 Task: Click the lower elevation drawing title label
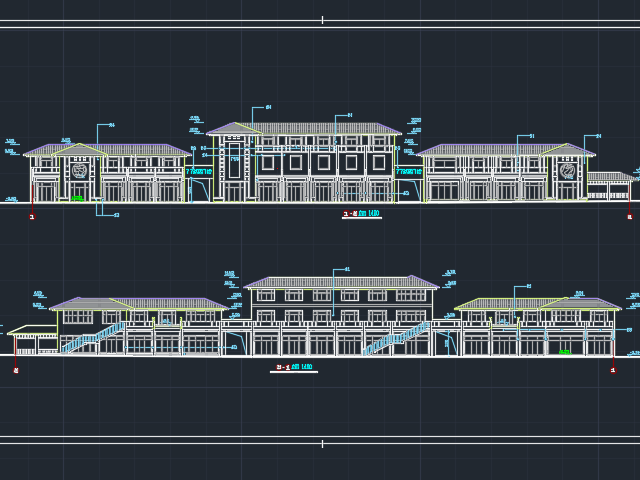pyautogui.click(x=293, y=367)
